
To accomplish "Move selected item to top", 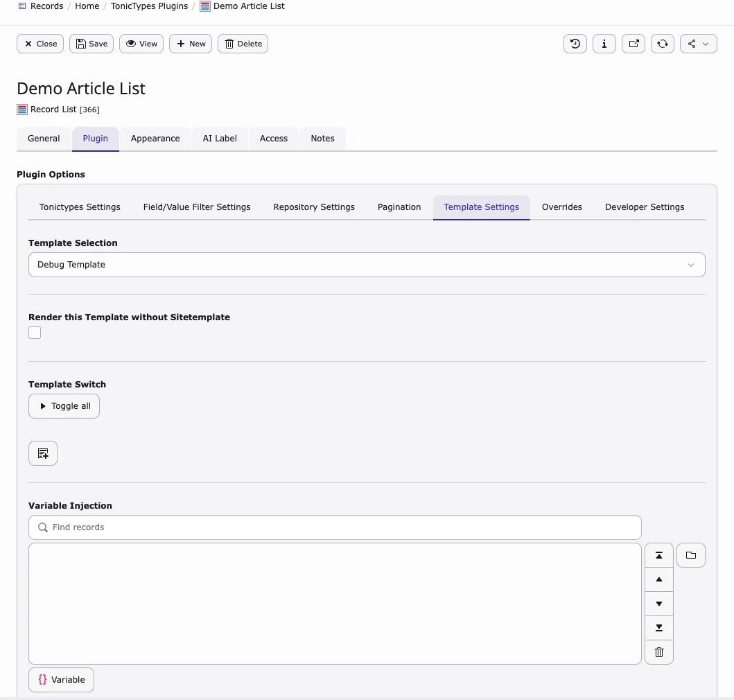I will click(x=658, y=555).
